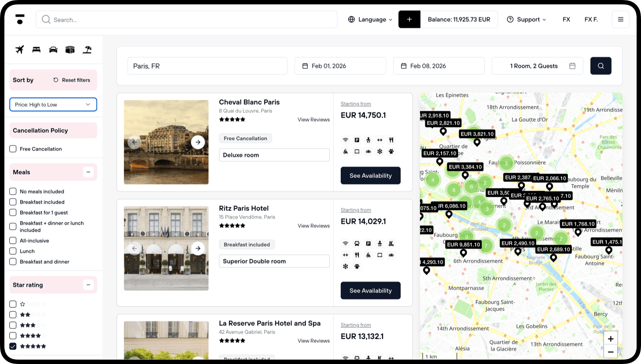Show previous photo of Ritz Paris Hotel
This screenshot has height=364, width=641.
(x=135, y=248)
